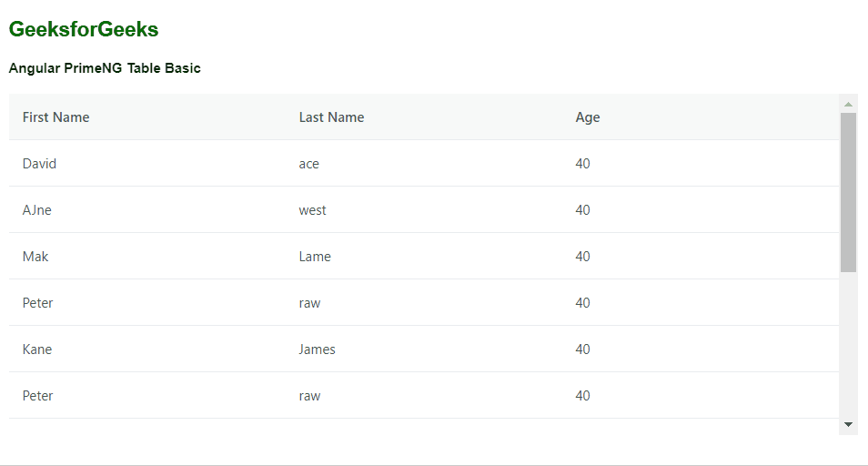Select the Mak first name cell
The height and width of the screenshot is (466, 868).
coord(35,257)
